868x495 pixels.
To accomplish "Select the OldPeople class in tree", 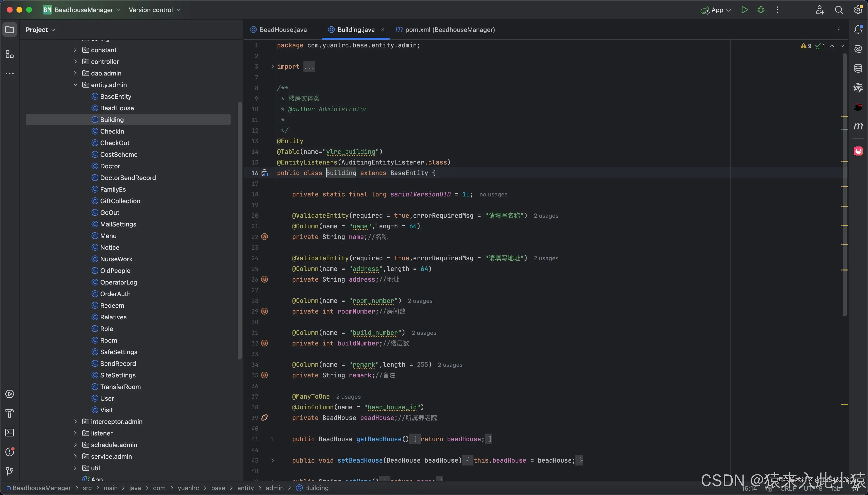I will click(x=115, y=271).
